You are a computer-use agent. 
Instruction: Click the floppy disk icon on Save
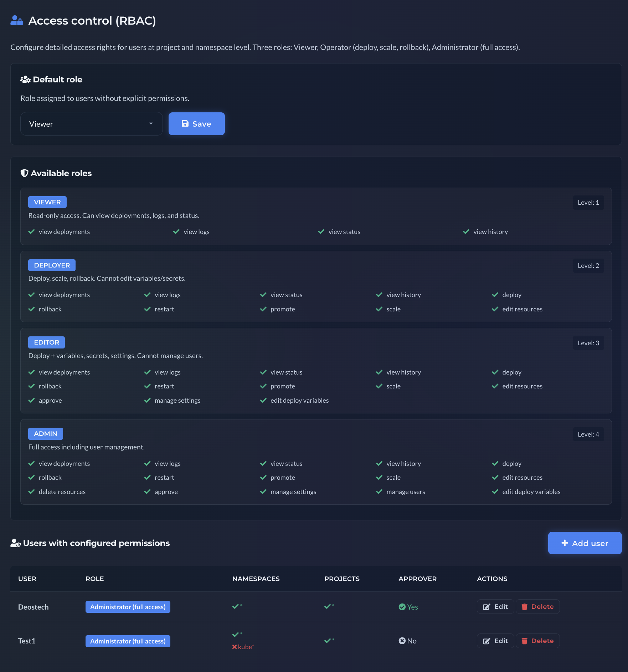(x=185, y=124)
